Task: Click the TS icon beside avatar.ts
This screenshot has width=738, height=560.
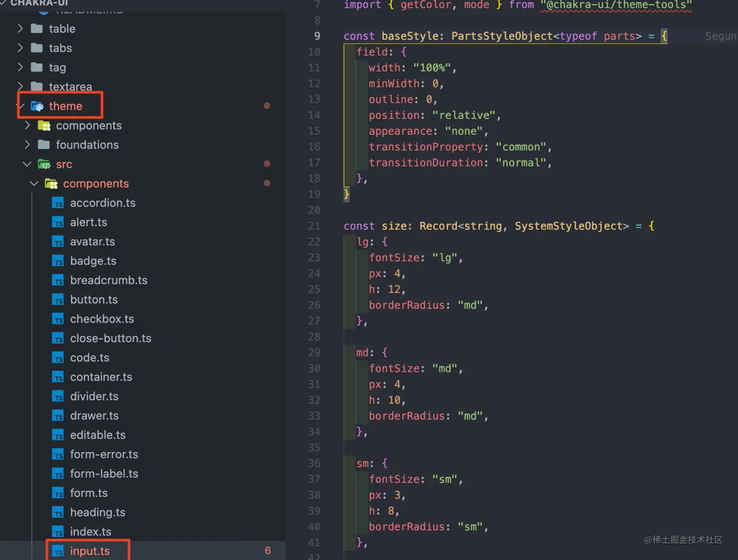Action: pyautogui.click(x=58, y=242)
